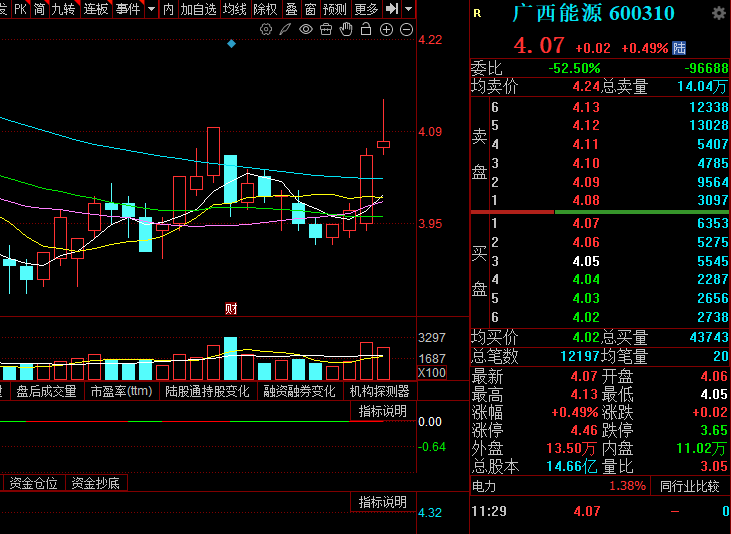Toggle the eye visibility icon
Screen dimensions: 731x534
(x=306, y=29)
